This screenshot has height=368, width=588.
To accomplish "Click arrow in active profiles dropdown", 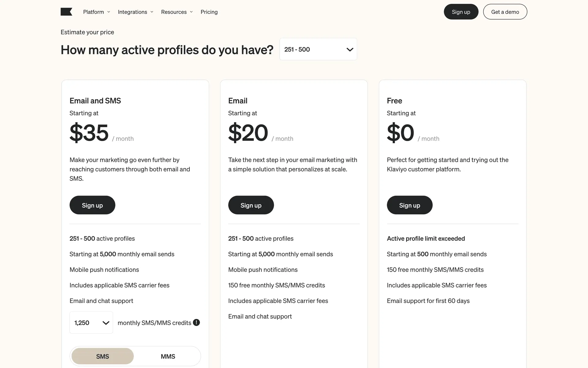I will point(350,49).
